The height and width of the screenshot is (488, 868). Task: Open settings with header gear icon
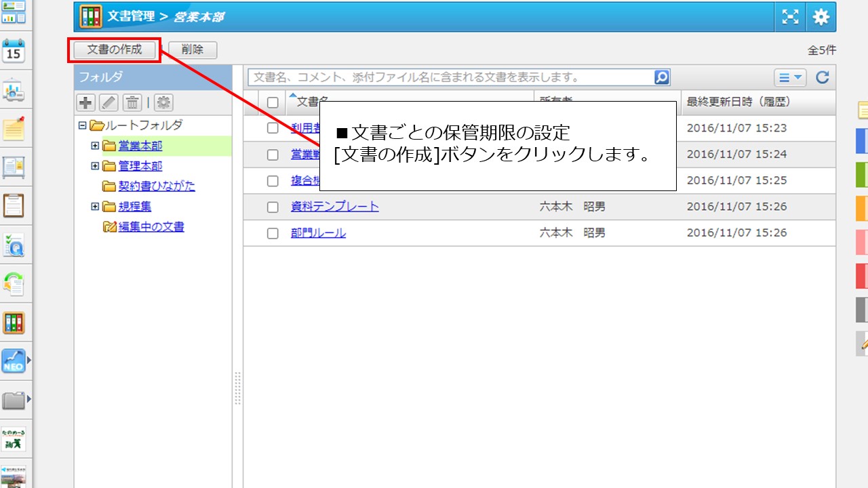pos(821,17)
